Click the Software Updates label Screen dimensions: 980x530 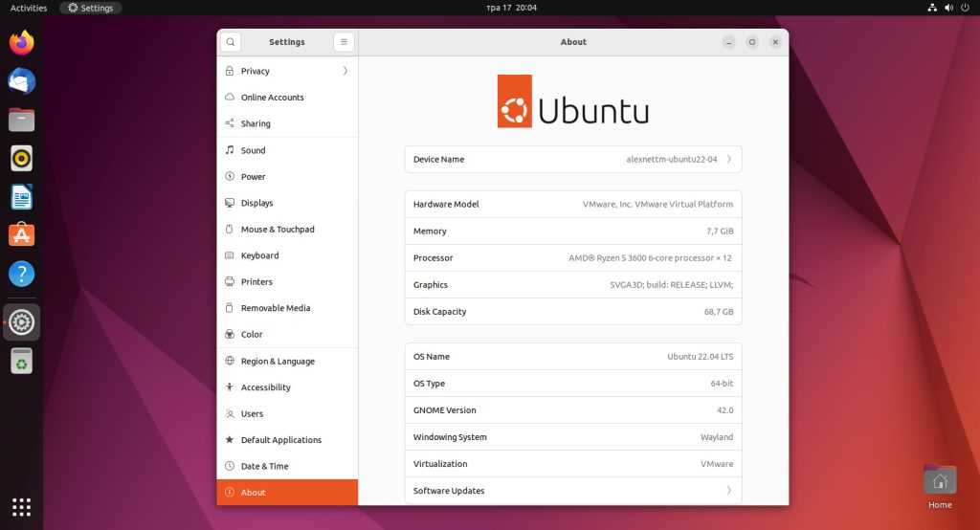[449, 491]
